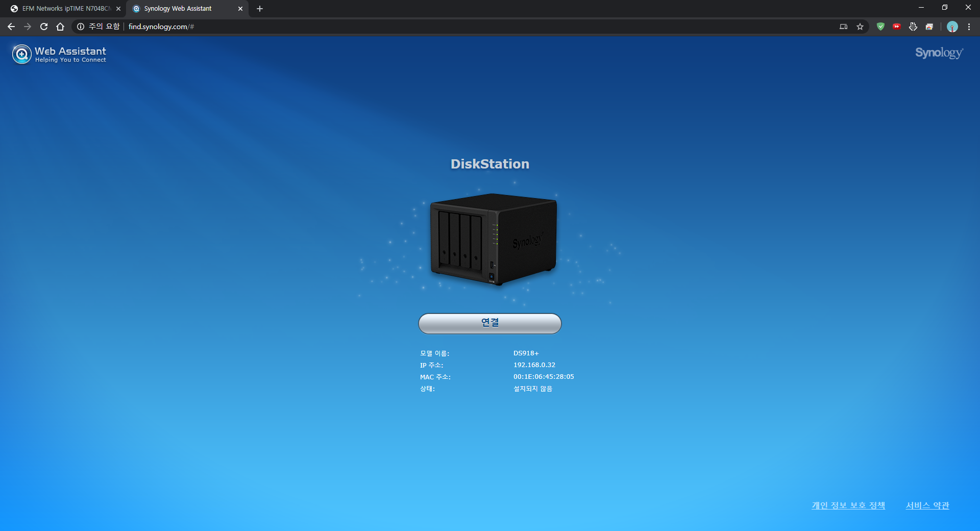Screen dimensions: 980x531
Task: Bookmark this page with the star icon
Action: (x=860, y=27)
